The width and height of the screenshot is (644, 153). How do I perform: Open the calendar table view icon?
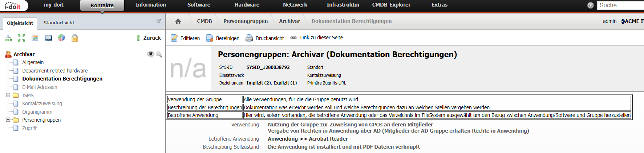(x=35, y=38)
